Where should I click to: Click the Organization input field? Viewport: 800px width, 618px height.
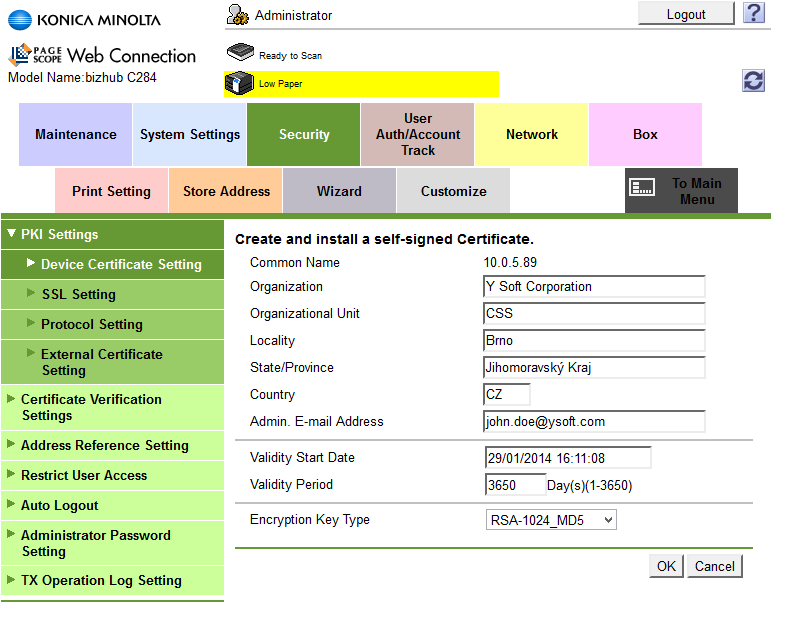click(594, 286)
